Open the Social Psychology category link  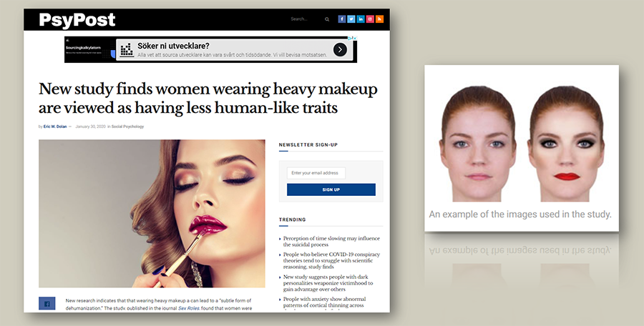tap(128, 127)
